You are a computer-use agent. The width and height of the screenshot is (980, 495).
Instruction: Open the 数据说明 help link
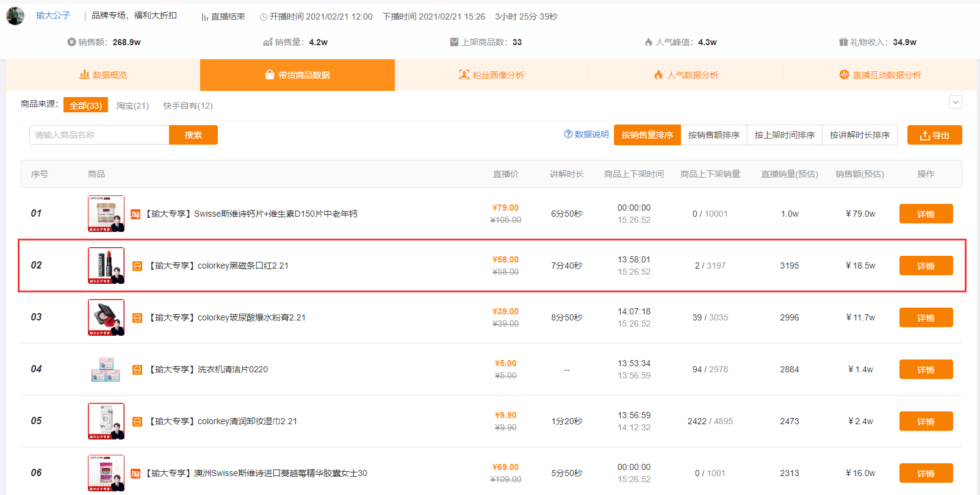(586, 134)
